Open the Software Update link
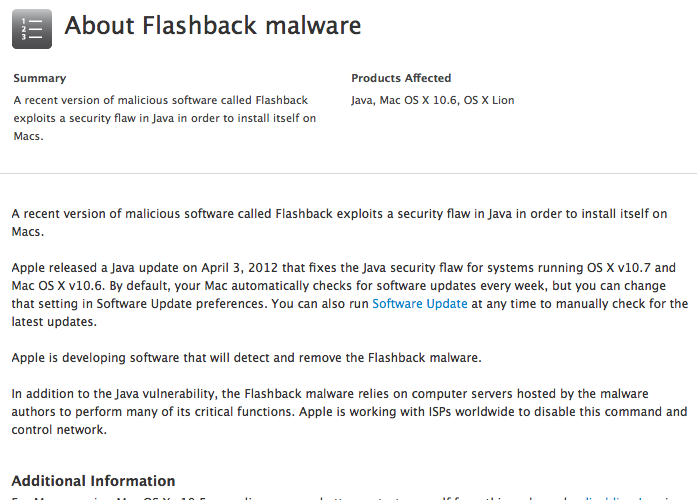Viewport: 697px width, 500px height. (x=419, y=303)
